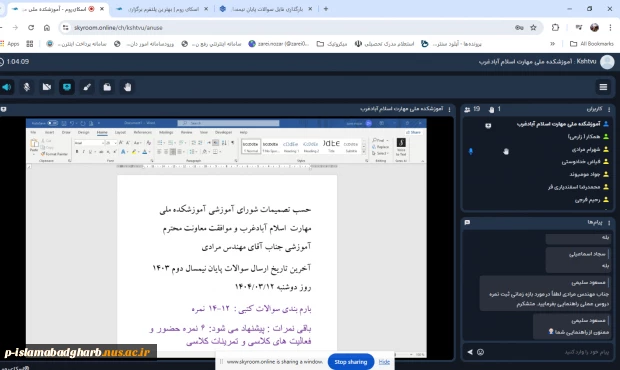This screenshot has width=620, height=370.
Task: Click the screen sharing icon in Skyroom toolbar
Action: [x=67, y=87]
